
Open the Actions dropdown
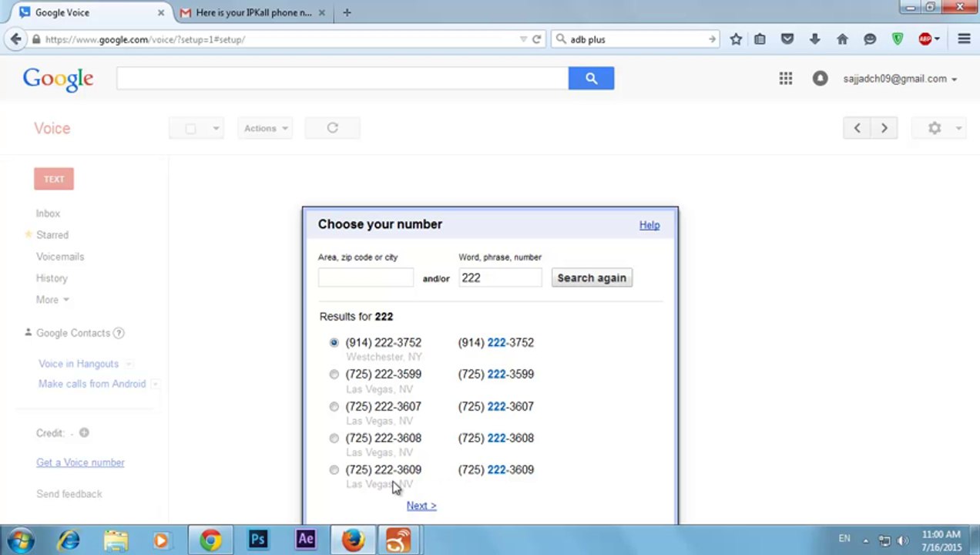pyautogui.click(x=266, y=128)
